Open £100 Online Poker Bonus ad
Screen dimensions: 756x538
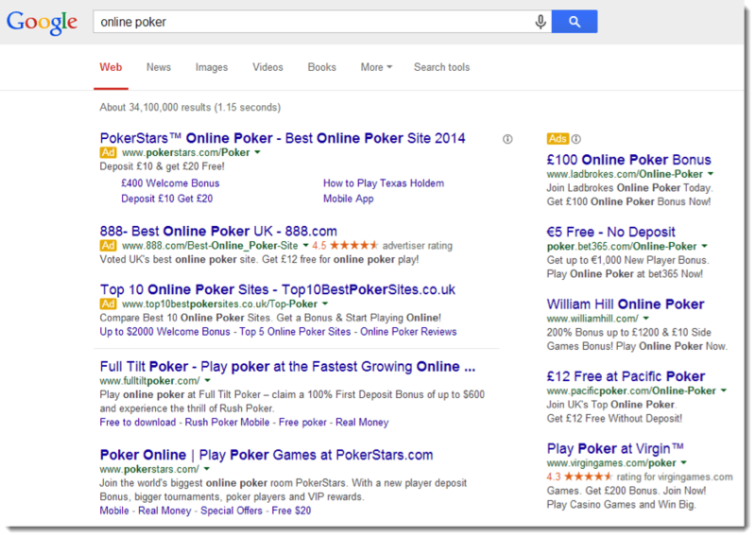click(628, 160)
